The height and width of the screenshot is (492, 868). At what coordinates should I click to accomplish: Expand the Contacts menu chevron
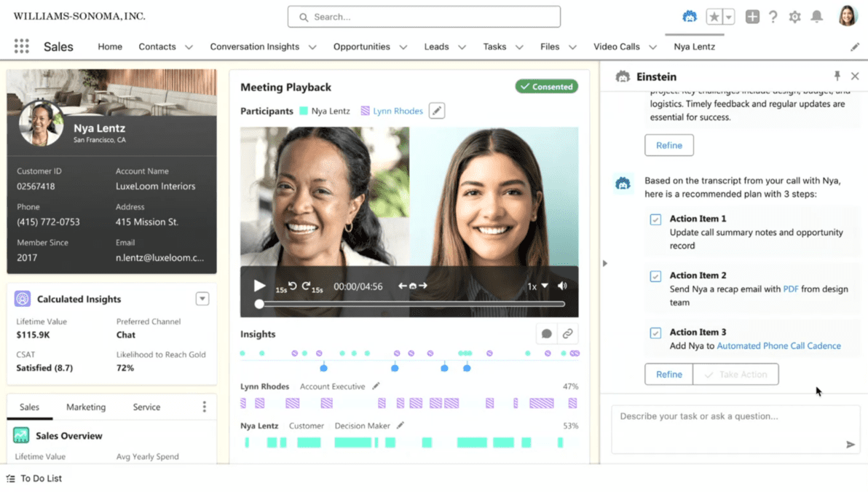pyautogui.click(x=189, y=47)
